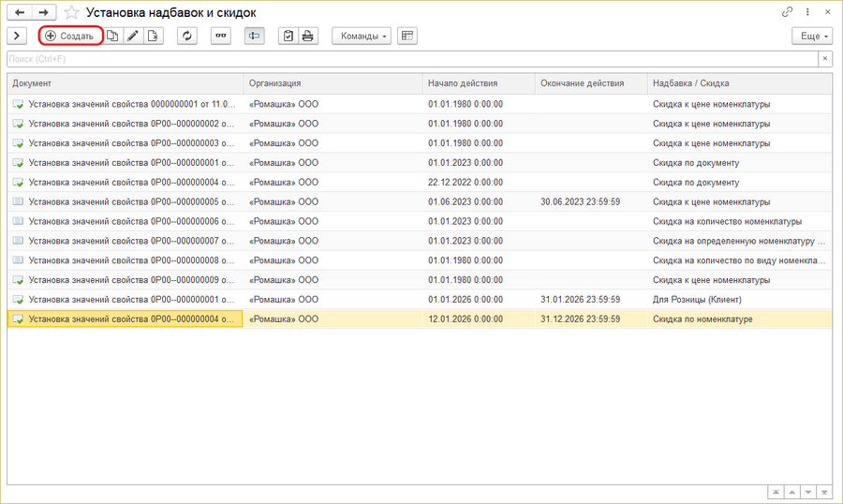Clear the search field with the x button
Screen dimensions: 843x504
[825, 59]
